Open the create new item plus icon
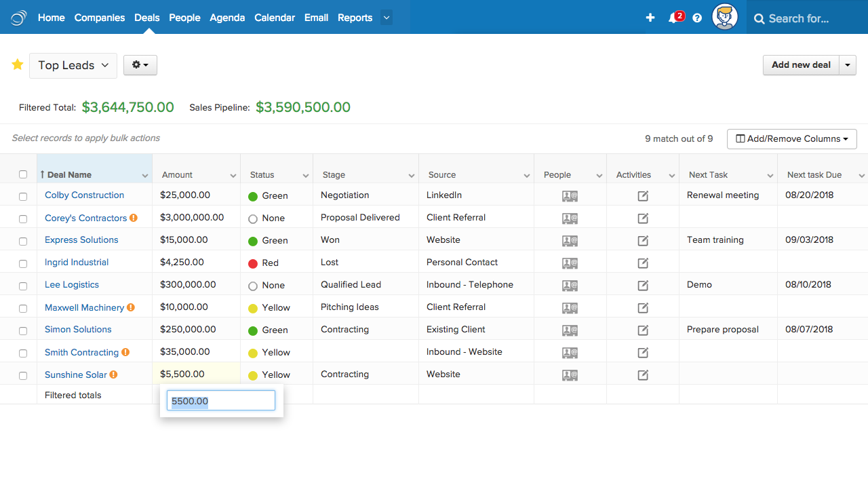Screen dimensions: 868x500 (650, 18)
